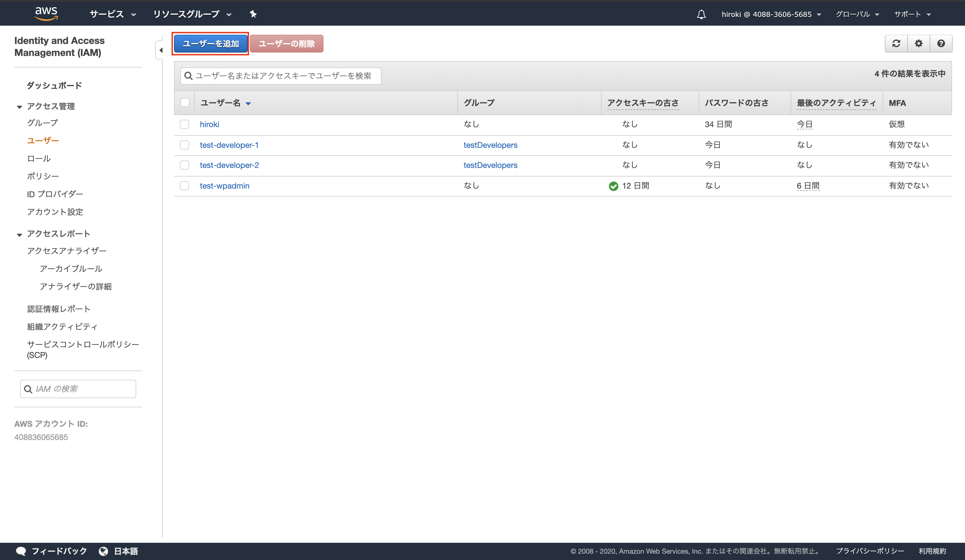Open アーカイブルール in the sidebar
This screenshot has width=965, height=560.
coord(71,269)
